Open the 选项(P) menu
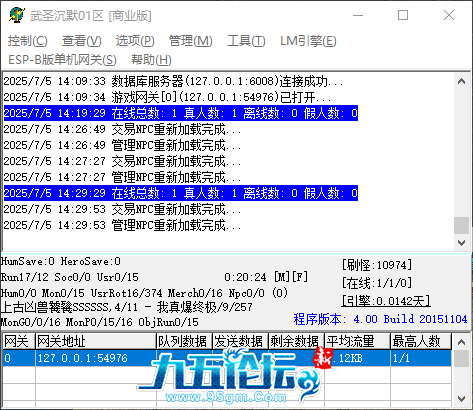473x410 pixels. click(x=135, y=41)
